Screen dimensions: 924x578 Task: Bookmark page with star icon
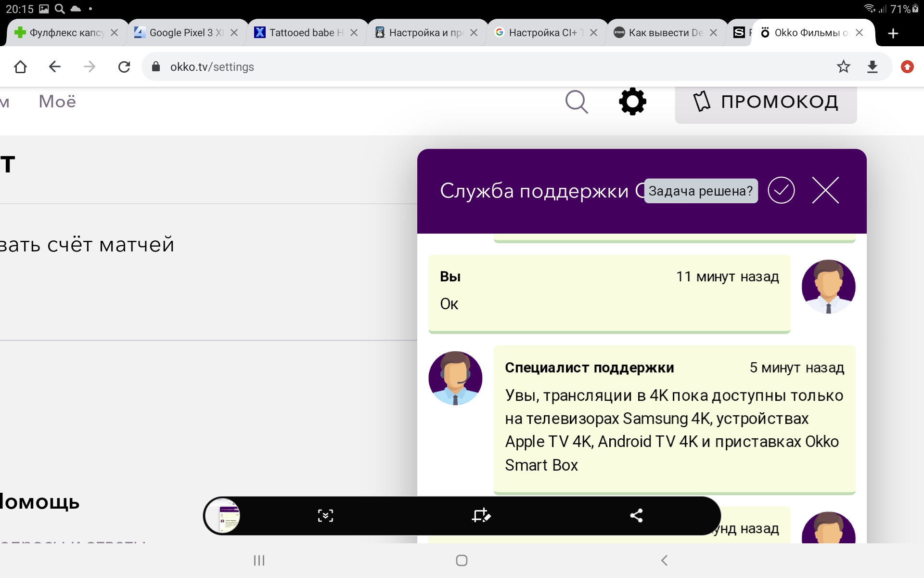point(843,66)
